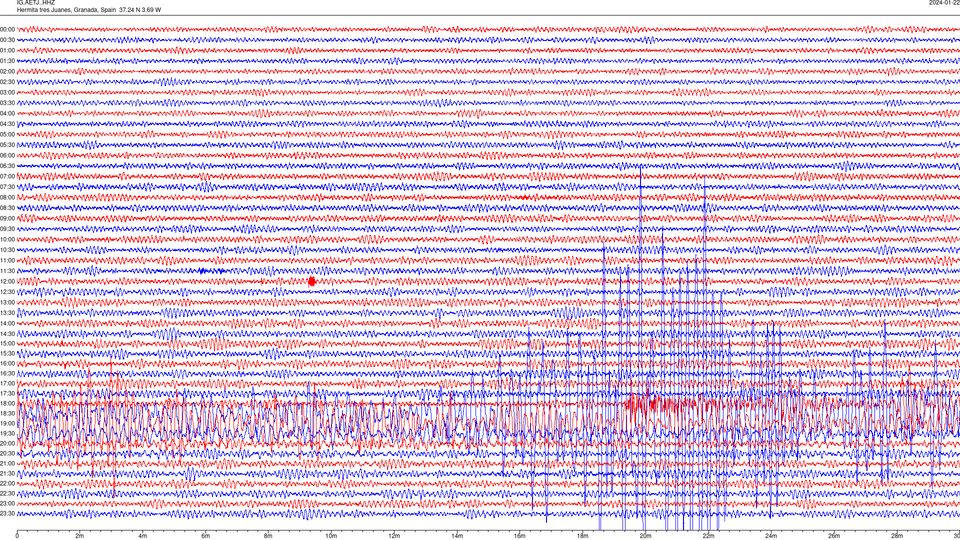Screen dimensions: 960x540
Task: Pick the 18:00 trace label
Action: 7,403
